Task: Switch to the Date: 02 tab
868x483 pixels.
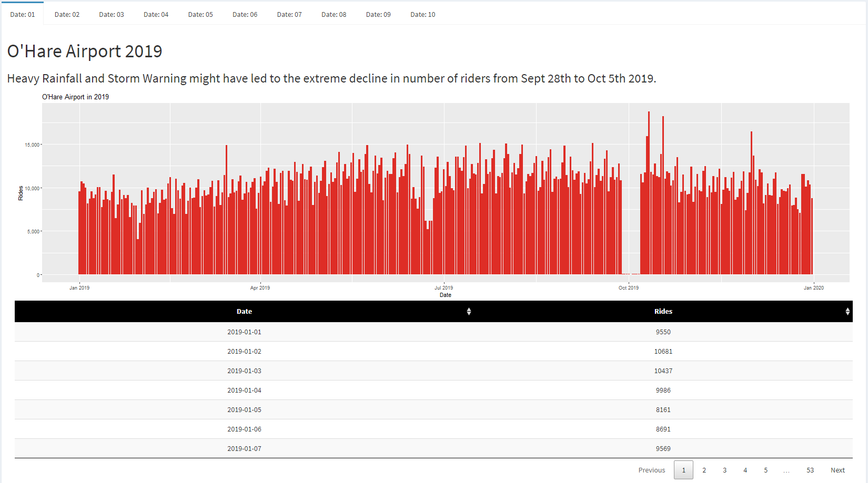Action: (x=67, y=14)
